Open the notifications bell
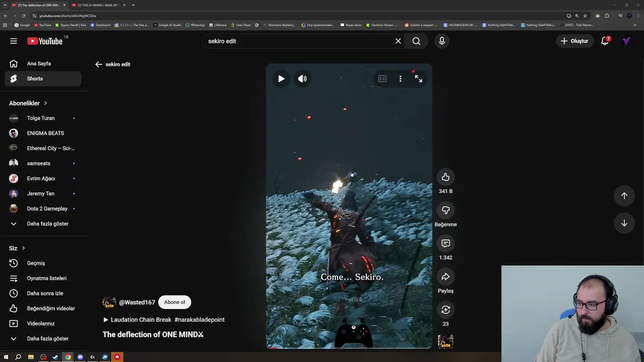The height and width of the screenshot is (362, 644). pos(605,41)
